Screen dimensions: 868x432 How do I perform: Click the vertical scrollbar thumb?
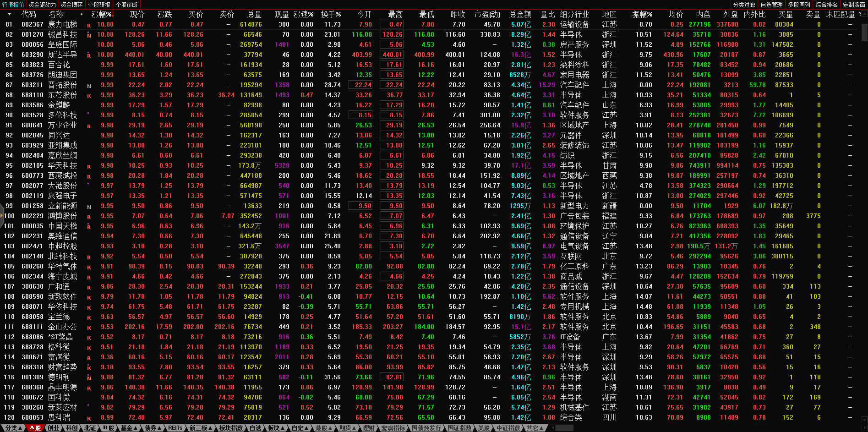864,32
